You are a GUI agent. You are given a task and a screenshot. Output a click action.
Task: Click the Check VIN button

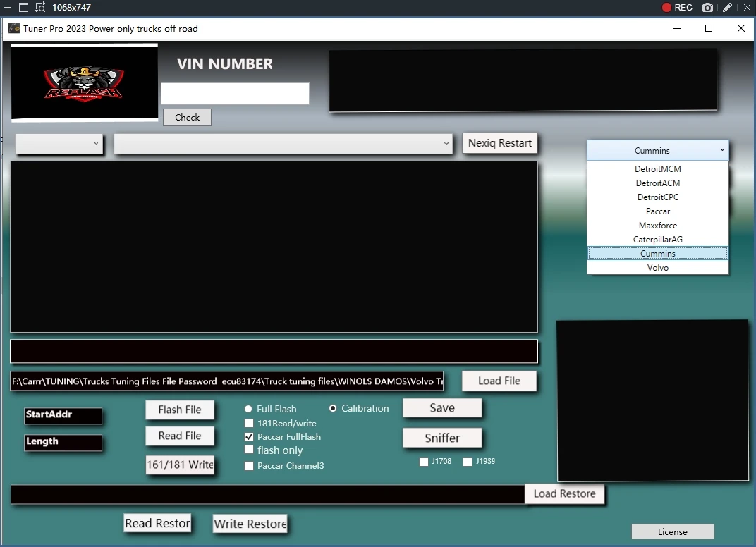pos(187,117)
